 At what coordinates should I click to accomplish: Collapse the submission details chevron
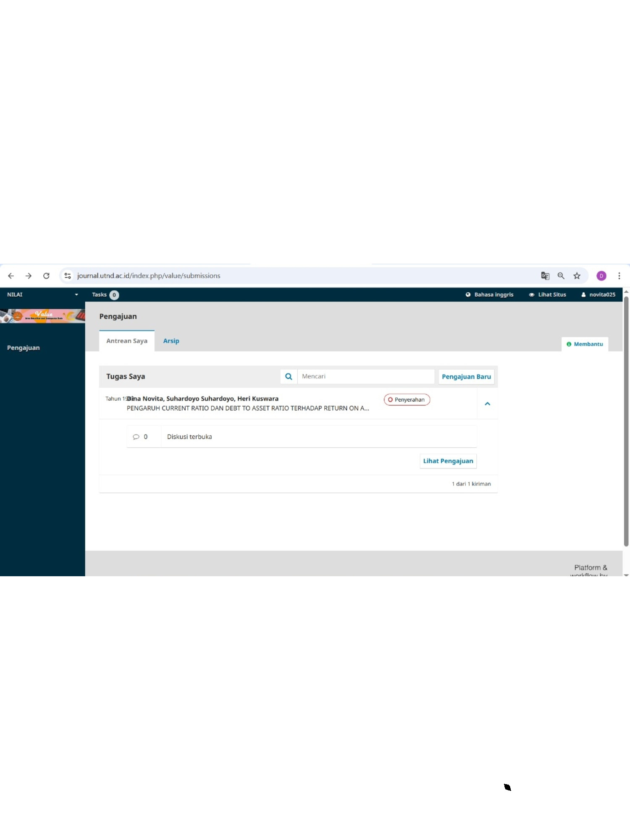(488, 404)
